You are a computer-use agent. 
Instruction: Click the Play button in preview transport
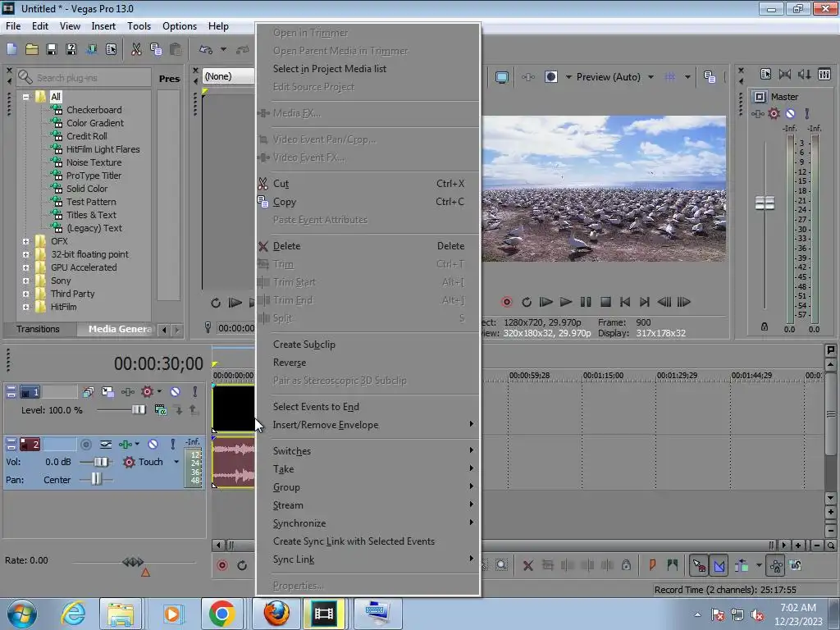tap(566, 302)
